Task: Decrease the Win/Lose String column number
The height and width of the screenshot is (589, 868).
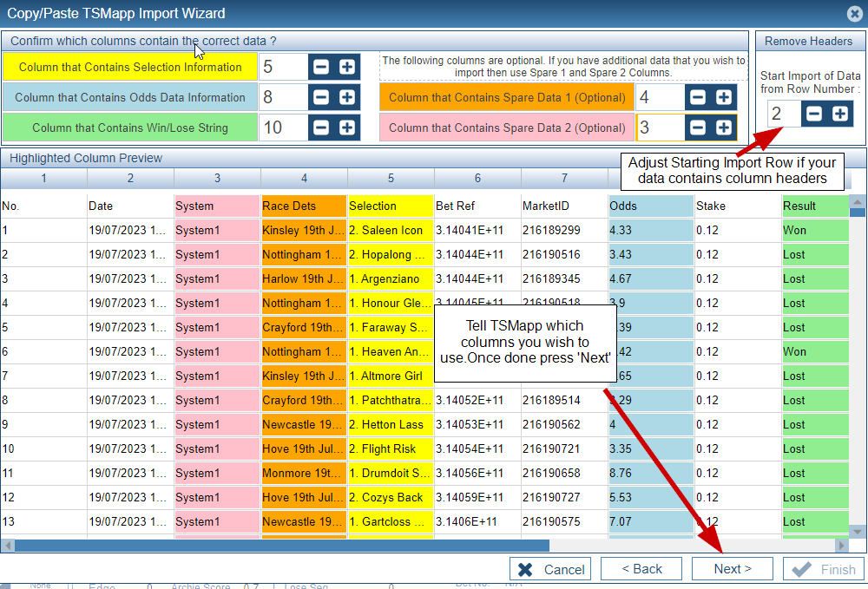Action: pos(321,128)
